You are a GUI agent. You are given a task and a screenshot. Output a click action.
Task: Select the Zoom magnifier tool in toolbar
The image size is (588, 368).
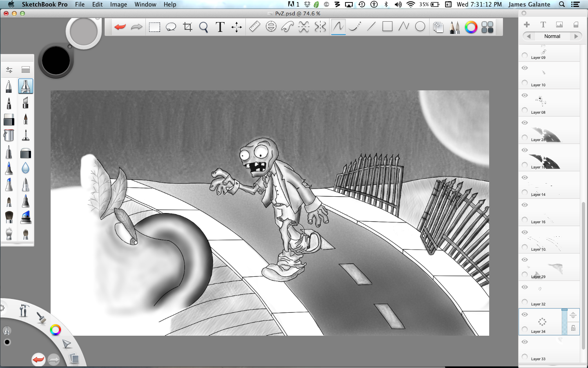[x=203, y=27]
